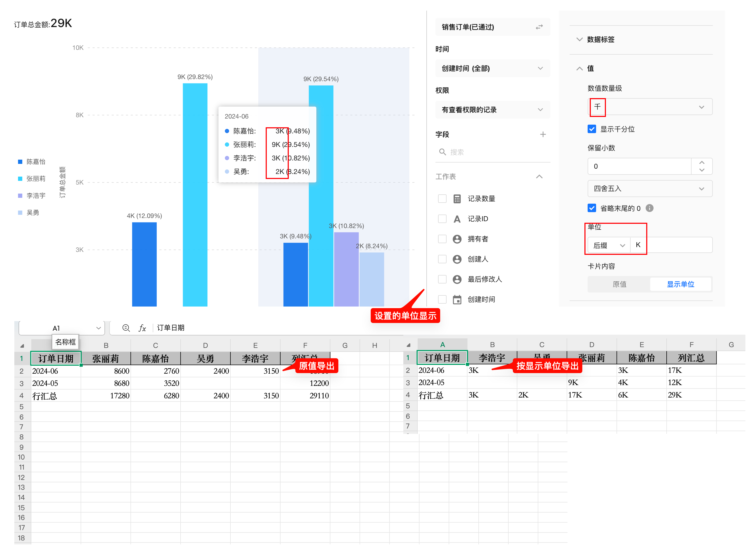Click the search magnifier icon in field list

pos(442,152)
